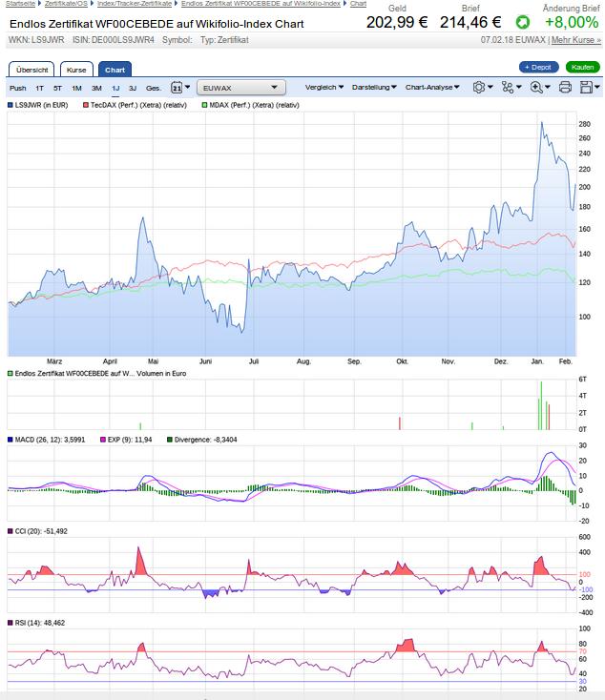Image resolution: width=605 pixels, height=700 pixels.
Task: Enable Push live updates
Action: (x=18, y=88)
